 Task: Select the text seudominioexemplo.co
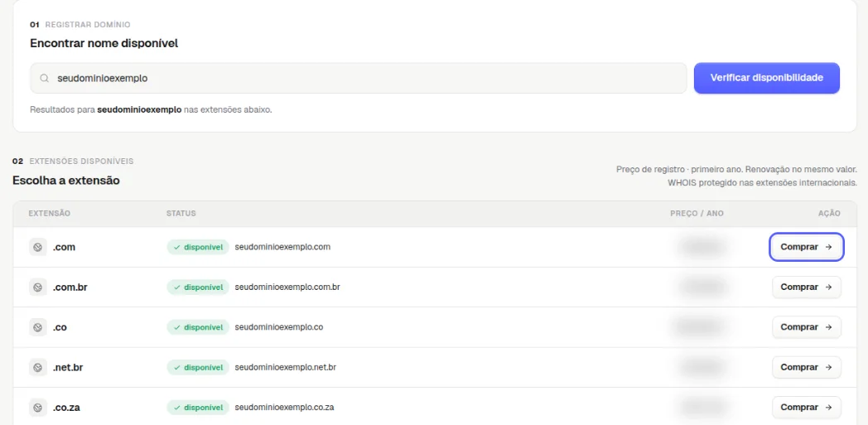(x=279, y=327)
